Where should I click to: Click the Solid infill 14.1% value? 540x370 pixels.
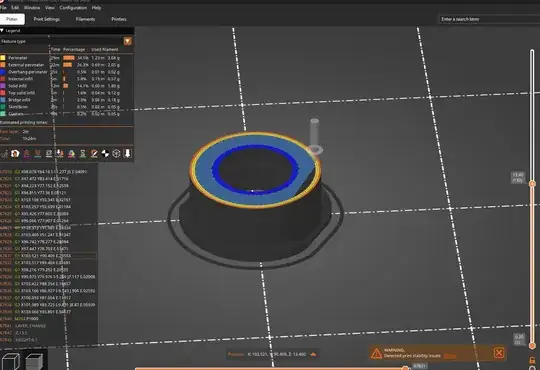click(83, 86)
